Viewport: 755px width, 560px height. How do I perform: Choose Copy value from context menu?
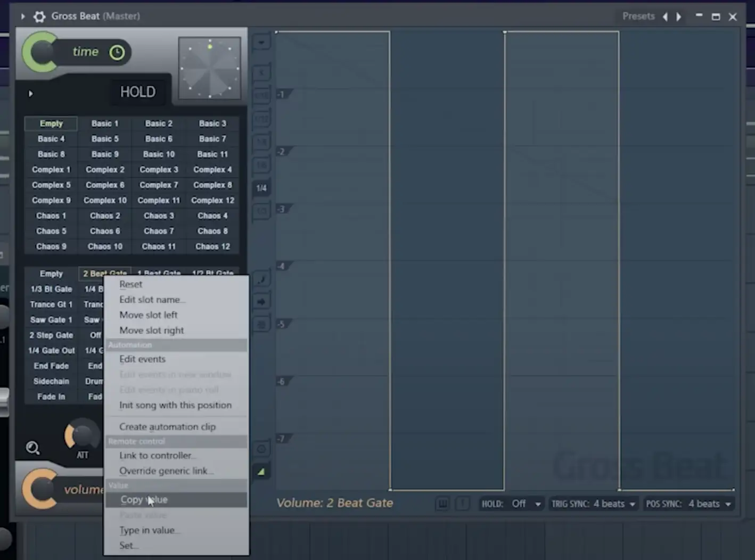[x=144, y=500]
